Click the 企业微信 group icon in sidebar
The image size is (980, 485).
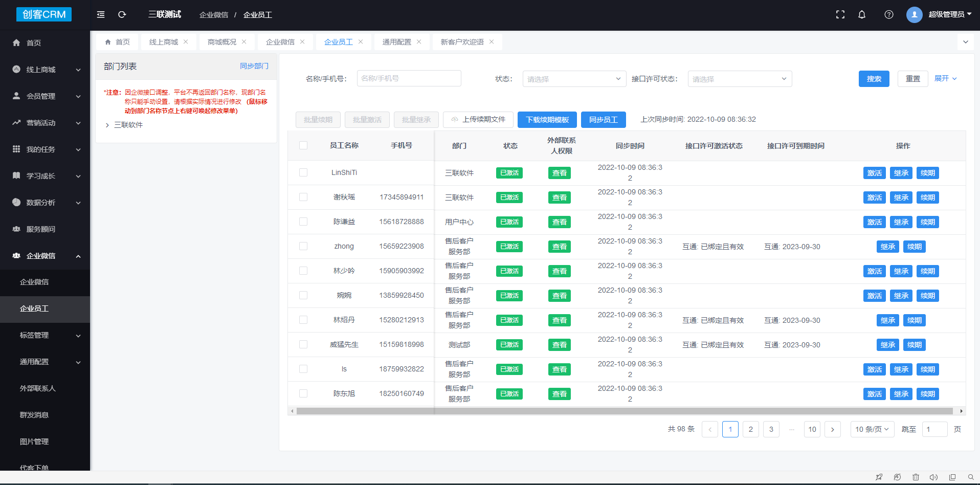point(16,255)
